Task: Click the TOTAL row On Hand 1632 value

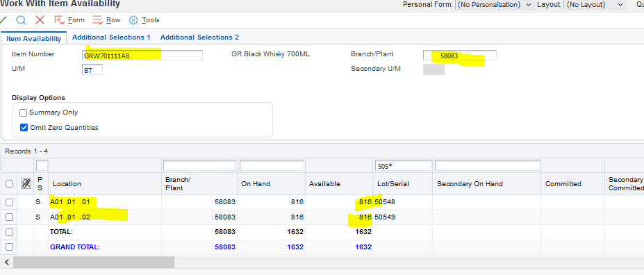Action: point(295,232)
